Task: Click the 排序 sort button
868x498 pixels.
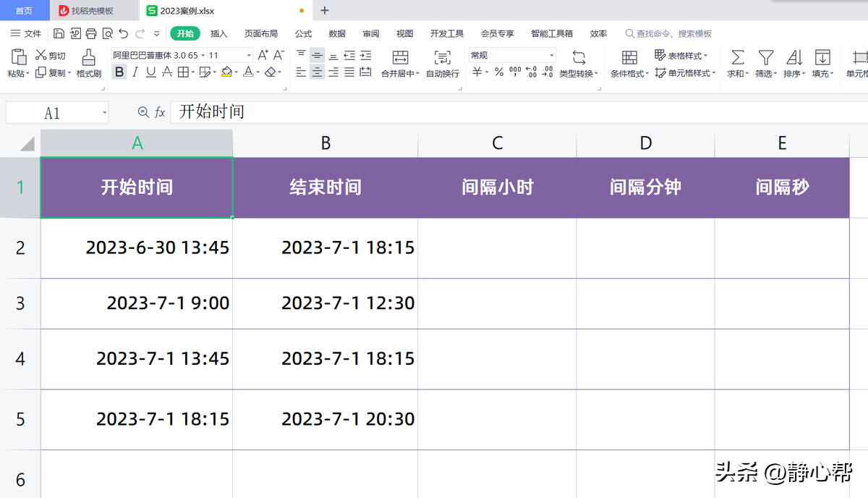Action: [x=793, y=64]
